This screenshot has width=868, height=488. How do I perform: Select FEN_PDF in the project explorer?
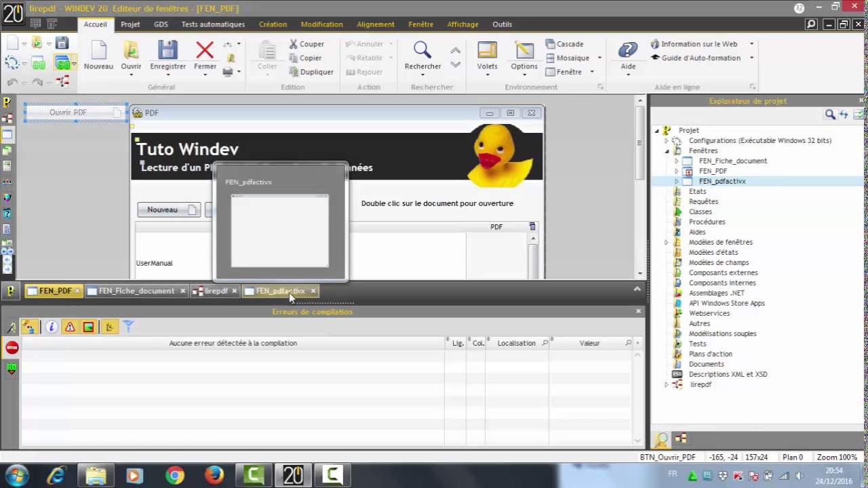pos(713,171)
